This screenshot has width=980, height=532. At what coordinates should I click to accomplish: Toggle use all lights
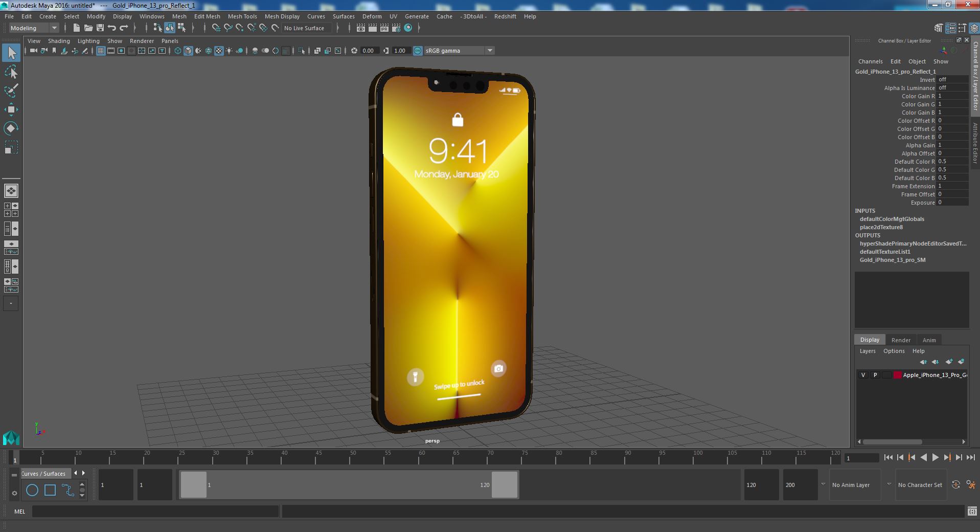[x=229, y=51]
